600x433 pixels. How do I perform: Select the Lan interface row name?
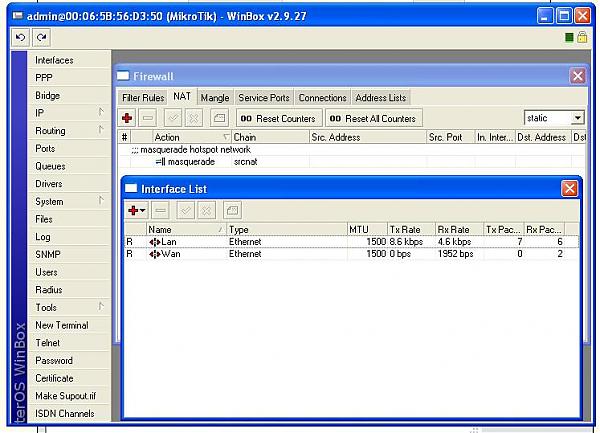(x=169, y=242)
